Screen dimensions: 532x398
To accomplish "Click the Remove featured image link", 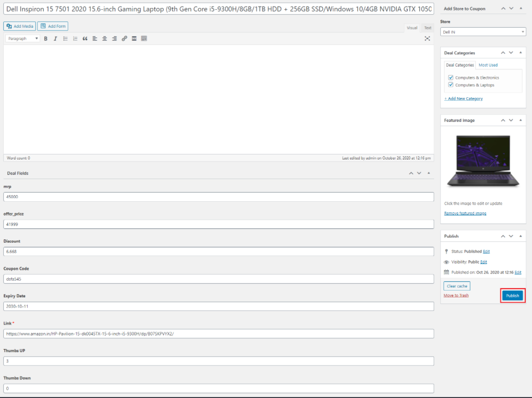I will (x=465, y=213).
